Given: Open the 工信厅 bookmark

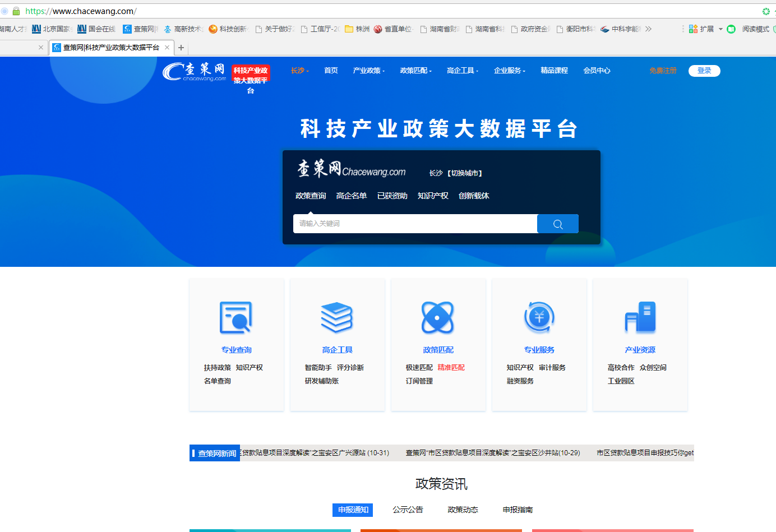Looking at the screenshot, I should tap(320, 29).
